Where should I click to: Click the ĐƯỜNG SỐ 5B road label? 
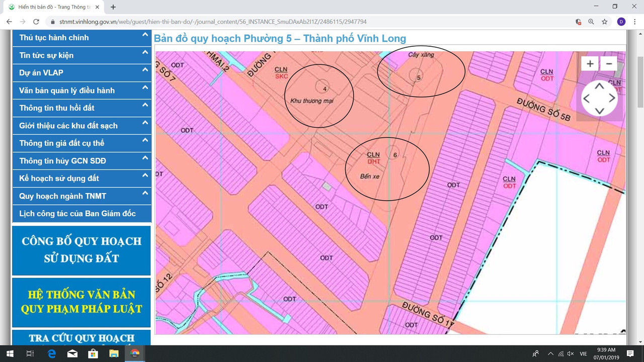(544, 110)
